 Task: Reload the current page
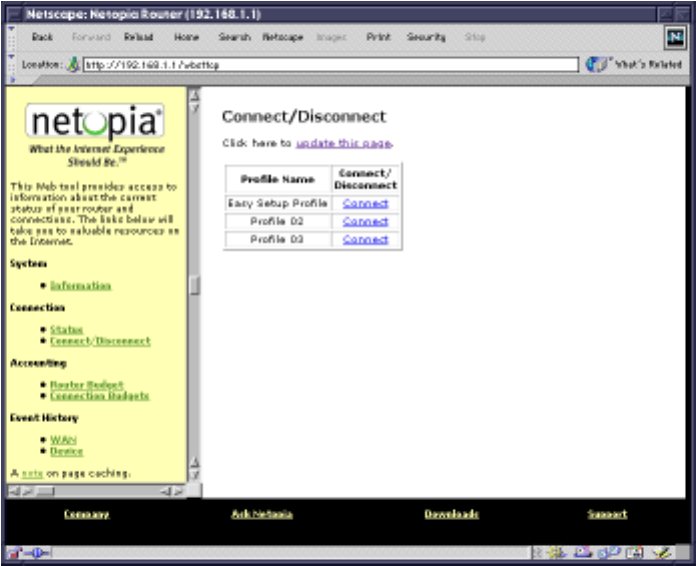138,37
